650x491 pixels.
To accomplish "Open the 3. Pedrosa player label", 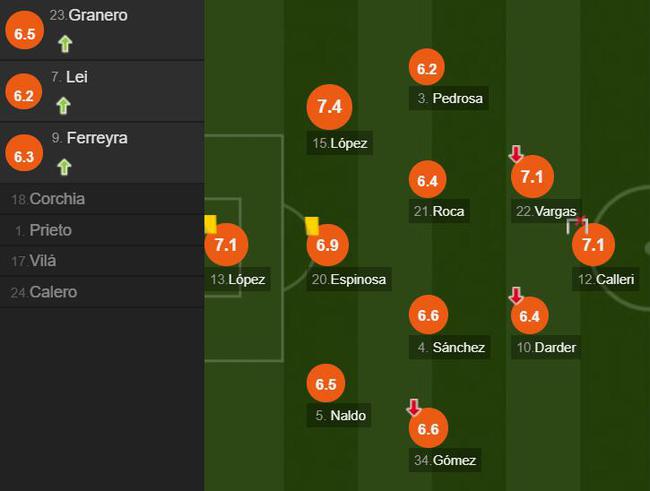I will pyautogui.click(x=449, y=98).
